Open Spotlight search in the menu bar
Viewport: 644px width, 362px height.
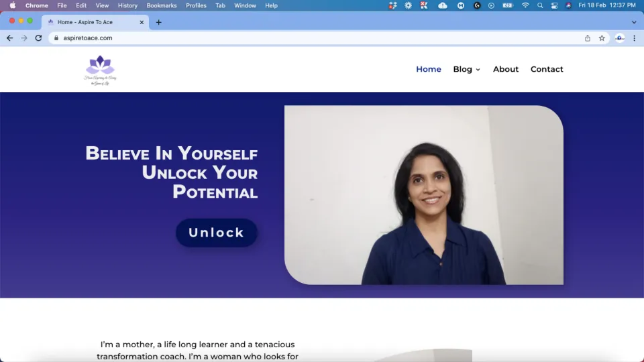coord(540,5)
